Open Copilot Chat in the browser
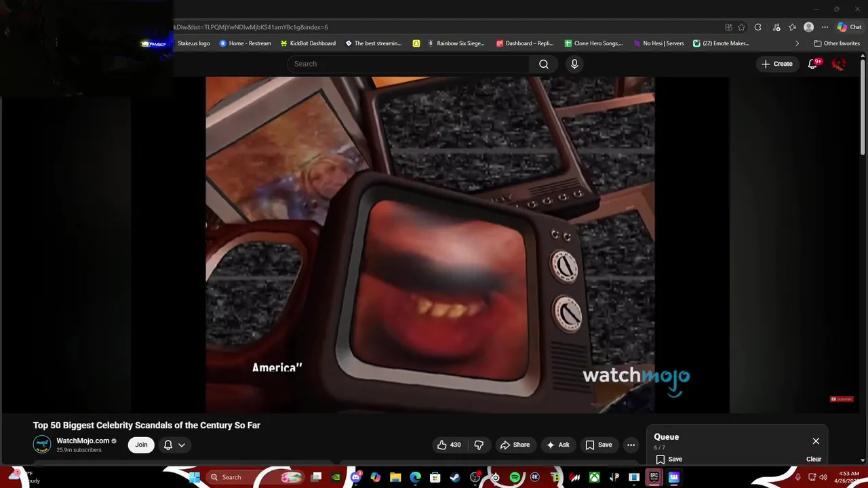Viewport: 868px width, 488px height. 849,27
